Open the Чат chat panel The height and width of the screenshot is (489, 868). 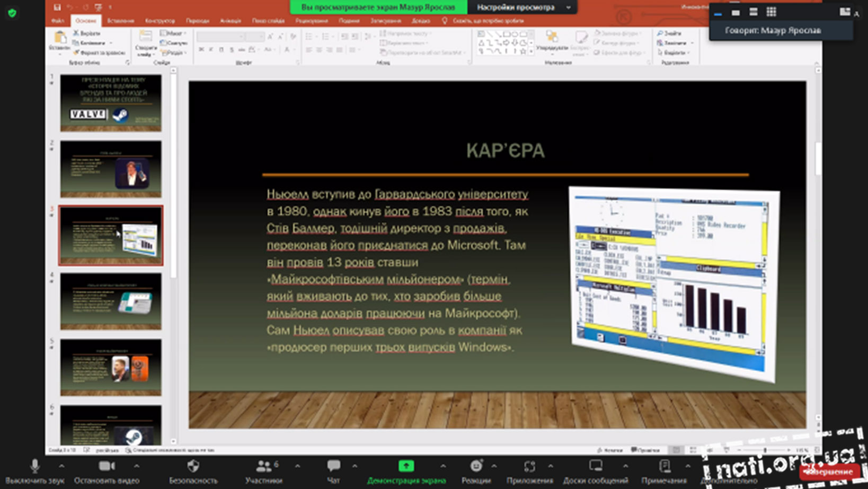coord(333,471)
